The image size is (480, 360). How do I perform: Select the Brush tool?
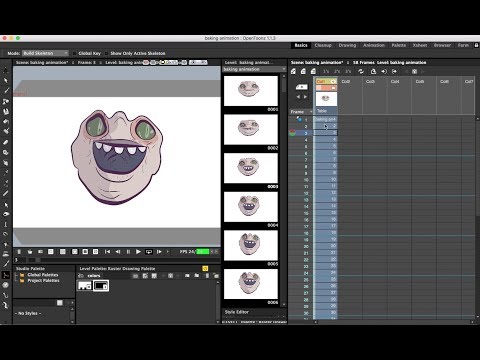click(x=5, y=91)
